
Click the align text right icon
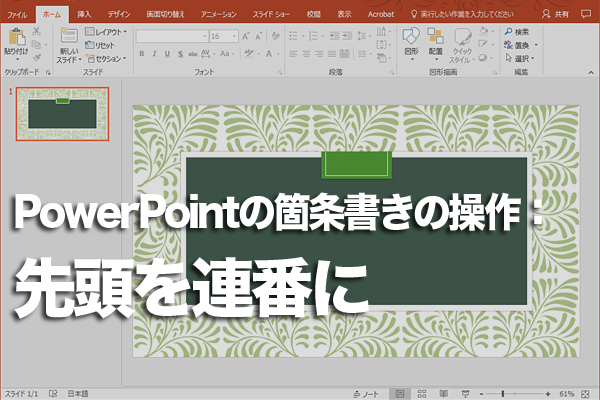[x=319, y=54]
